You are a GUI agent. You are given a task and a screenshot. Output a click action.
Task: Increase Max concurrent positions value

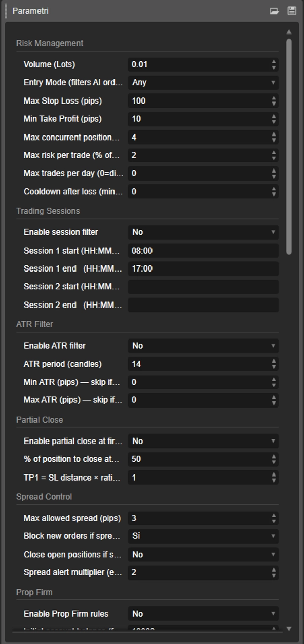pyautogui.click(x=274, y=134)
